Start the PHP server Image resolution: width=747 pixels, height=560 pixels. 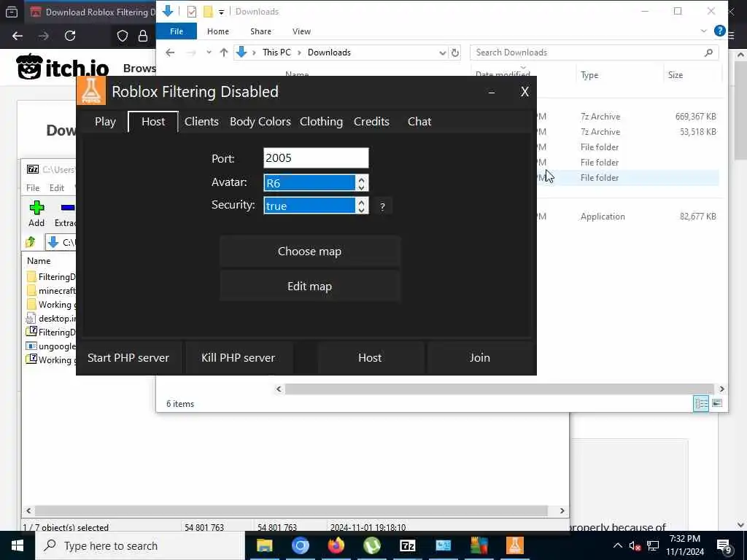point(128,357)
